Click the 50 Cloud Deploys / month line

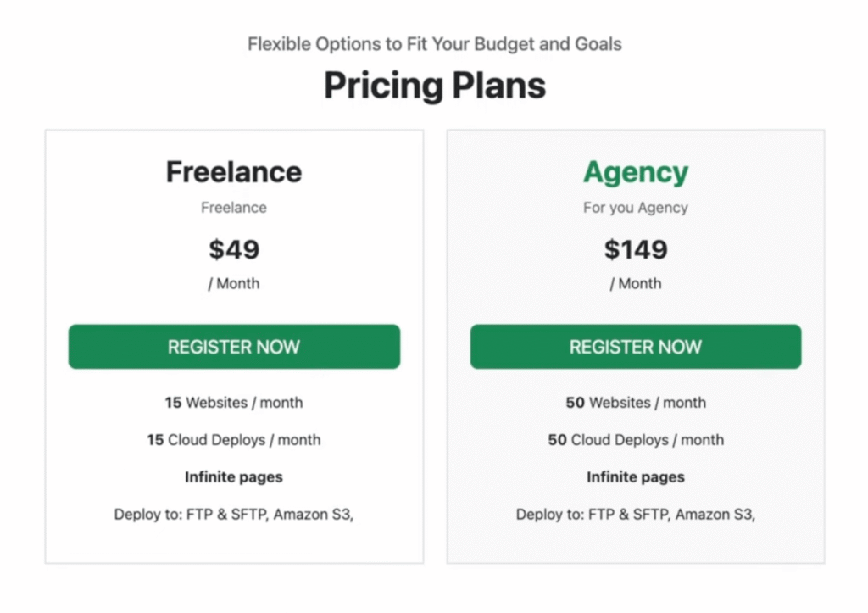pyautogui.click(x=636, y=440)
